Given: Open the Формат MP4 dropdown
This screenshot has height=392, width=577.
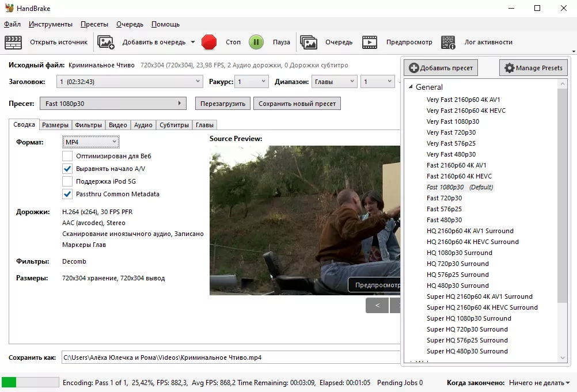Looking at the screenshot, I should (x=91, y=142).
